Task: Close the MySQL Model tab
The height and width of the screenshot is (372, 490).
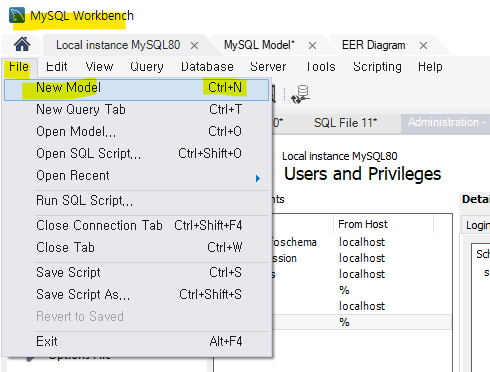Action: point(312,45)
